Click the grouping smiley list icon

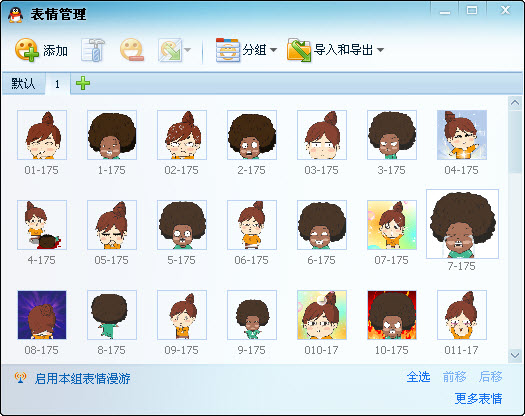click(228, 50)
